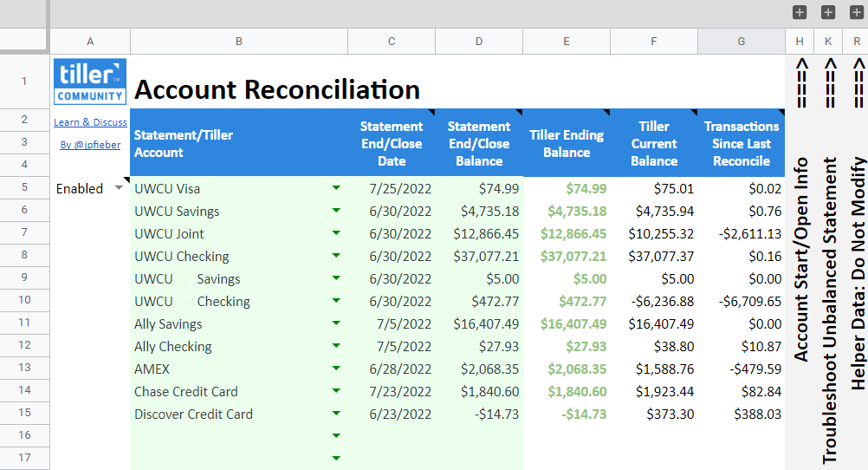The image size is (868, 470).
Task: Select column F header
Action: click(x=654, y=42)
